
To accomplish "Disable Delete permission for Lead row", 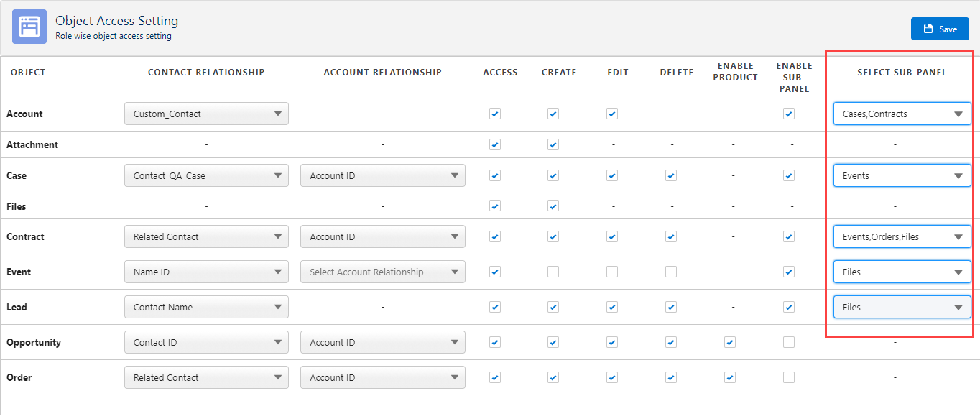I will 671,307.
